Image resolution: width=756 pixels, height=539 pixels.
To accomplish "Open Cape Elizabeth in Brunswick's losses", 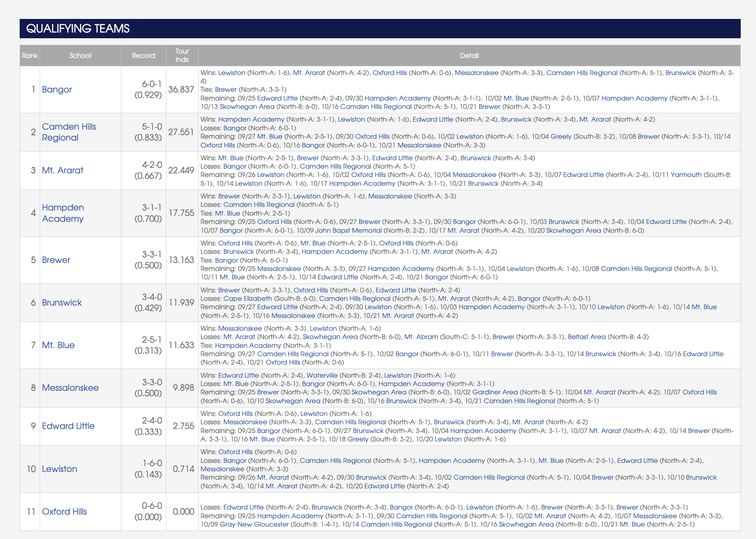I will pyautogui.click(x=248, y=299).
